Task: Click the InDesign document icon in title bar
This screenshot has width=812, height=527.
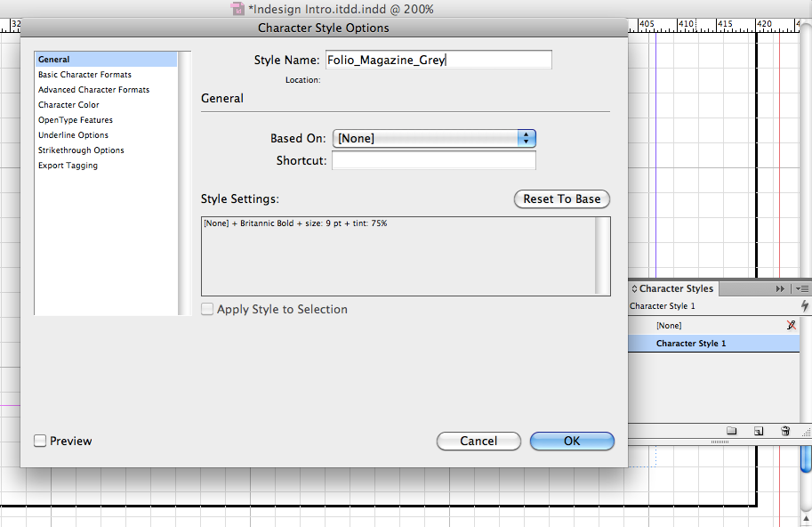Action: pos(237,8)
